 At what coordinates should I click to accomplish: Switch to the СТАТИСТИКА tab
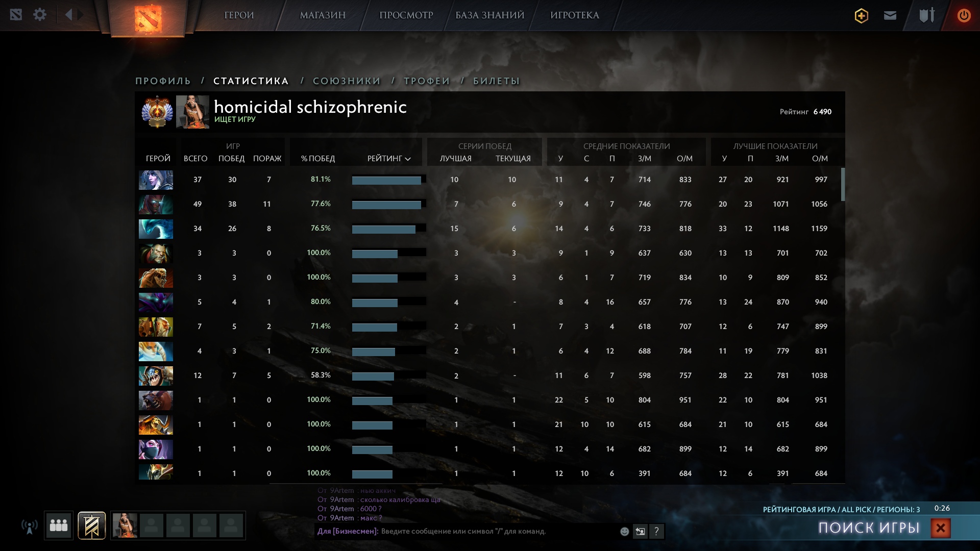(251, 81)
